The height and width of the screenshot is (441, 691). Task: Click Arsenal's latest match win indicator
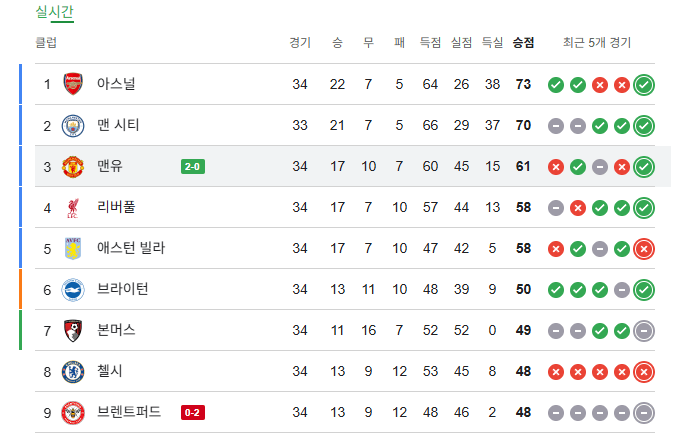(644, 84)
